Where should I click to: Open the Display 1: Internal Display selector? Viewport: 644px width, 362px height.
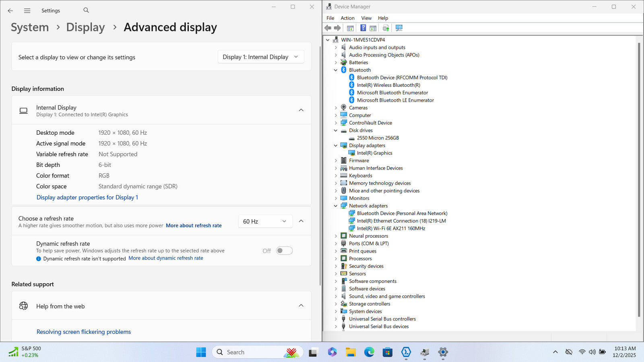tap(260, 57)
